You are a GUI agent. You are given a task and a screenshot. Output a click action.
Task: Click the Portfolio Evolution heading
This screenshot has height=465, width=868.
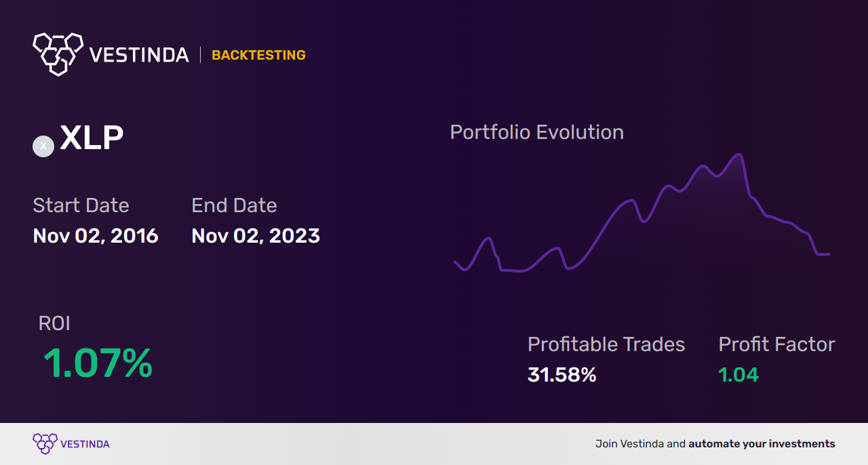click(536, 132)
